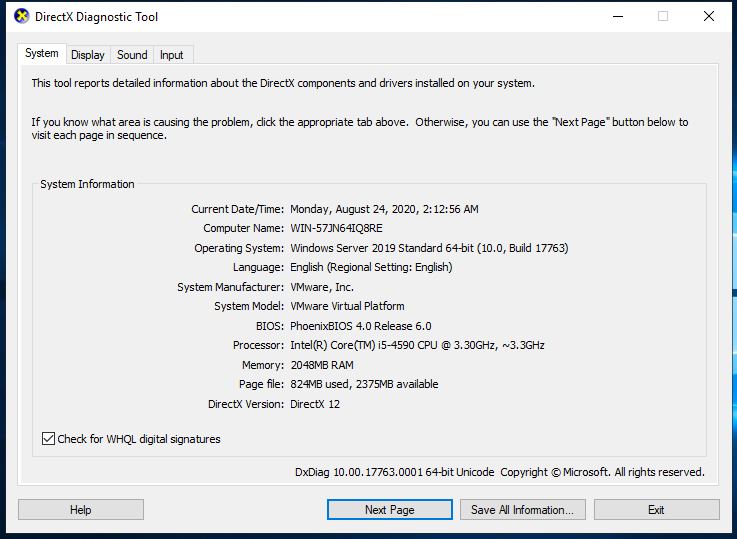Click the PhoenixBIOS 4.0 Release 6.0 value
This screenshot has width=737, height=539.
click(x=361, y=326)
